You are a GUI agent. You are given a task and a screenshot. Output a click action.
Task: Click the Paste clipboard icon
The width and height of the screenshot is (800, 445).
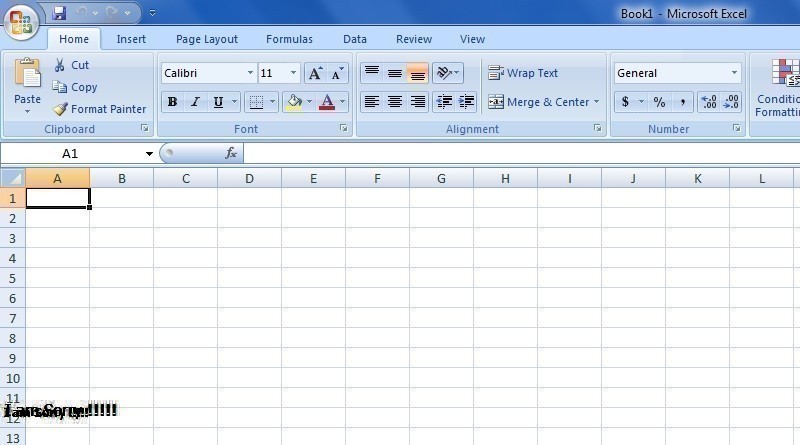pyautogui.click(x=28, y=73)
